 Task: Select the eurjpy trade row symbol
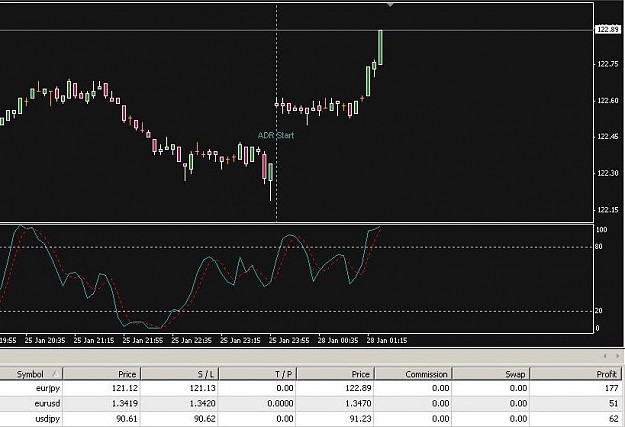47,388
